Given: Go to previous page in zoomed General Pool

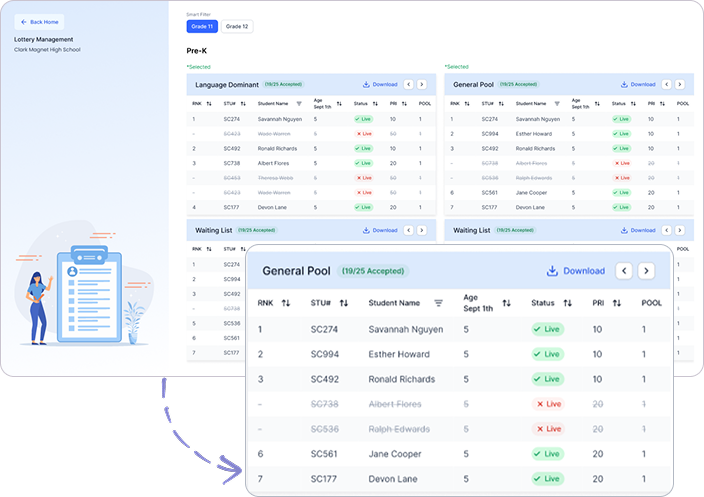Looking at the screenshot, I should [x=624, y=271].
